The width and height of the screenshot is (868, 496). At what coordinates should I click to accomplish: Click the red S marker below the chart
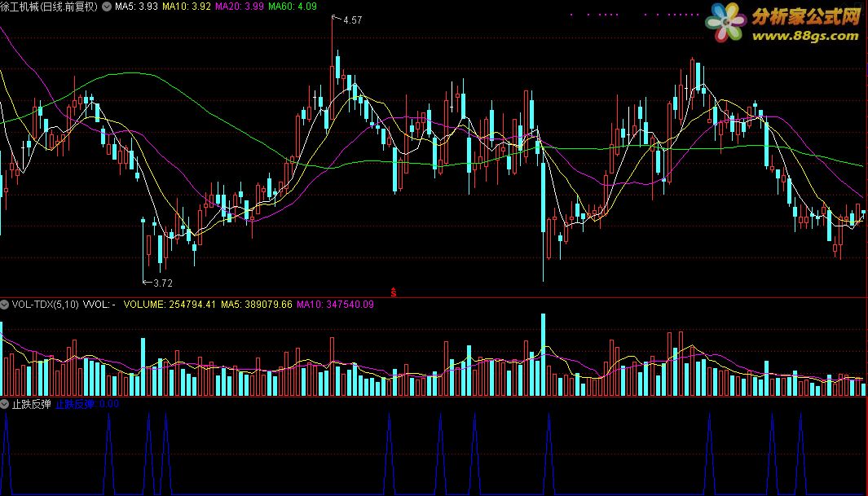pos(394,292)
